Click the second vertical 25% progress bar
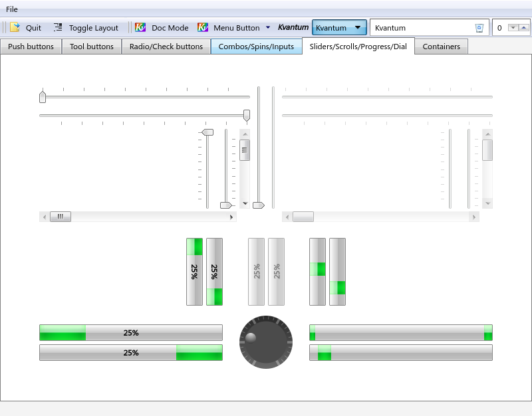This screenshot has width=532, height=416. [214, 272]
